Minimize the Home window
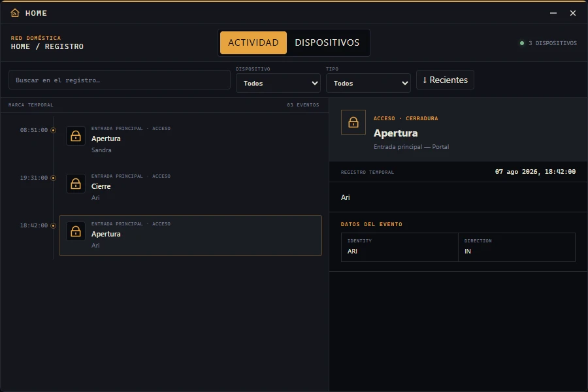This screenshot has width=588, height=392. 553,13
